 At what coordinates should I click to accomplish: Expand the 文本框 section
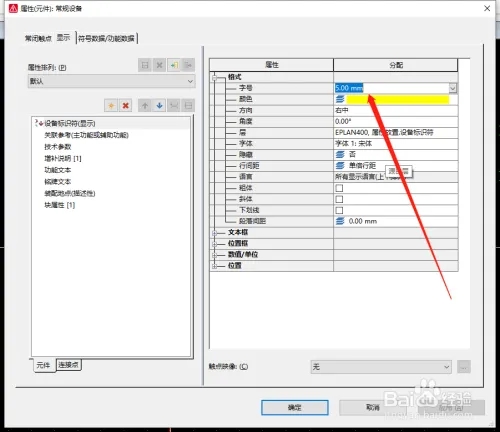[x=215, y=233]
